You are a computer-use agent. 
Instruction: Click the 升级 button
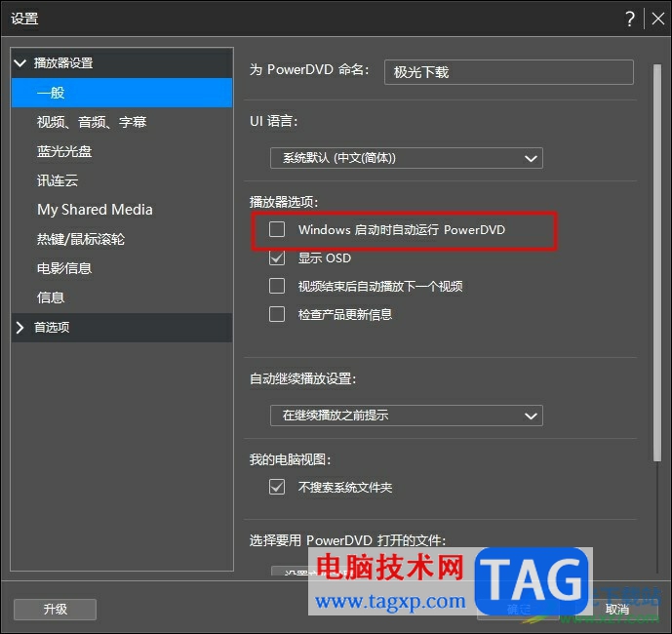tap(55, 610)
